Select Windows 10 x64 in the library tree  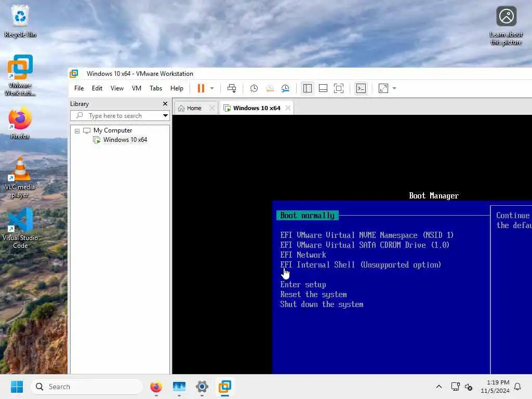tap(125, 140)
